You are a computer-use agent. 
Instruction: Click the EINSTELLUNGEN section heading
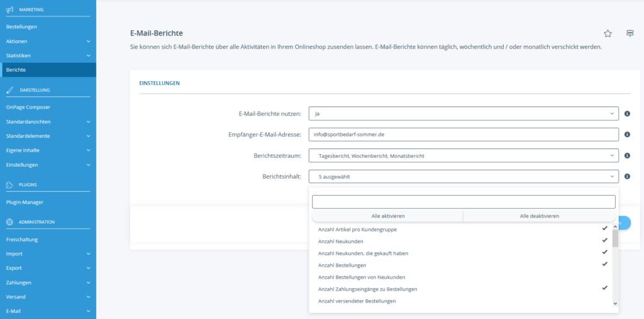point(159,83)
